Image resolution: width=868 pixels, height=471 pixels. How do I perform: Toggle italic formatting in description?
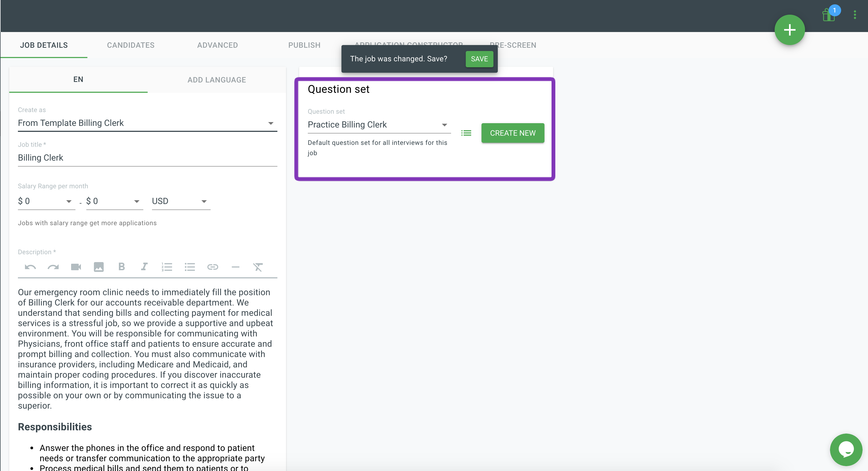(144, 267)
